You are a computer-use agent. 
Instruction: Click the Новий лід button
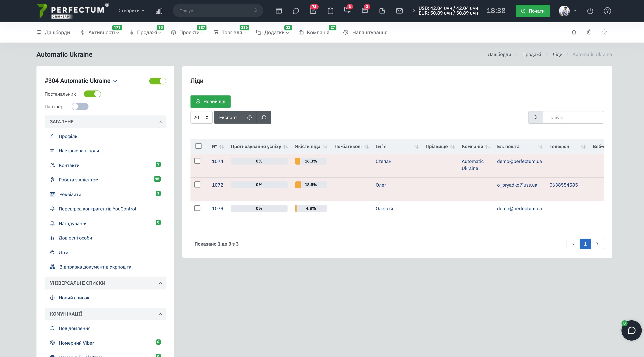point(210,102)
